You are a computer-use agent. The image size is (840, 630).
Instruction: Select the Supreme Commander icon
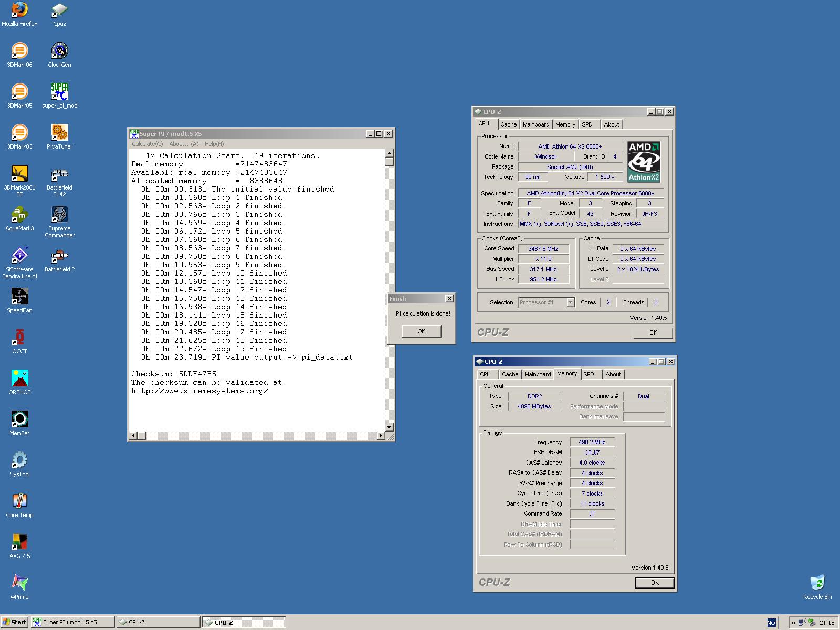[x=59, y=222]
